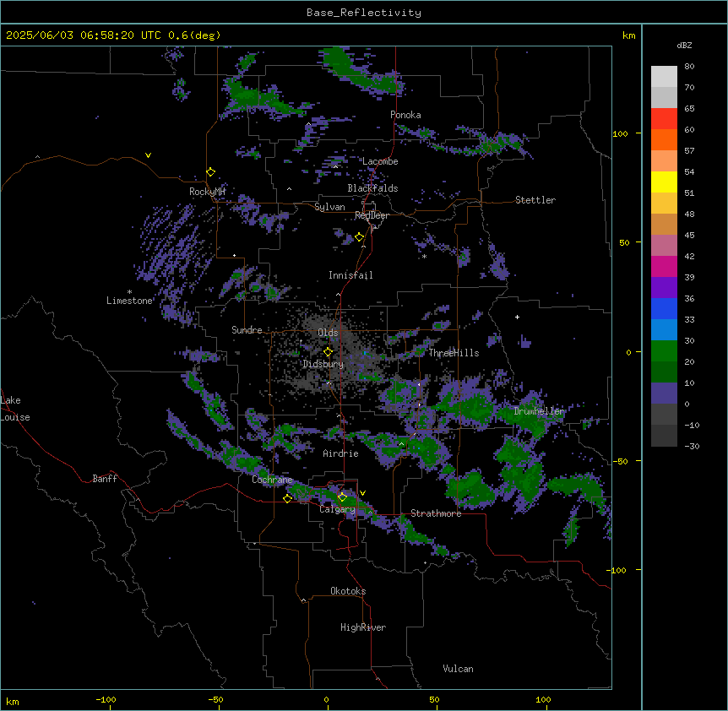Viewport: 728px width, 711px height.
Task: Click the Cochrane city label
Action: [x=272, y=480]
